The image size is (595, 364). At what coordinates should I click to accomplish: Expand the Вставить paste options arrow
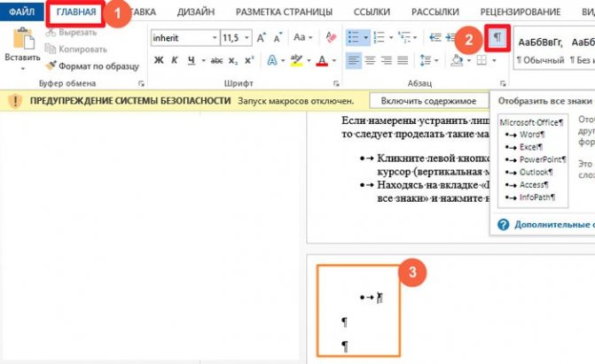(23, 68)
